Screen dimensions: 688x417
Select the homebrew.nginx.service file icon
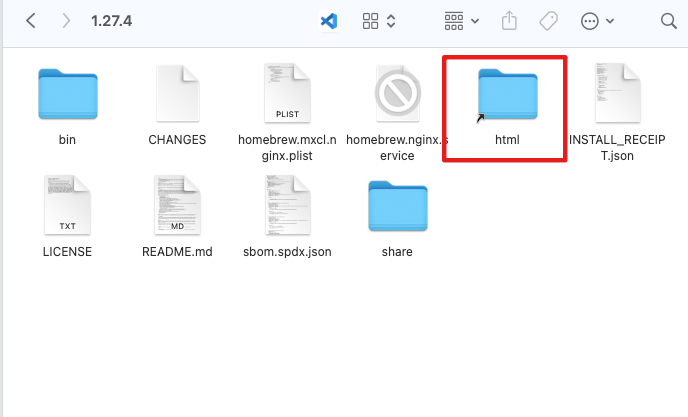[x=398, y=93]
